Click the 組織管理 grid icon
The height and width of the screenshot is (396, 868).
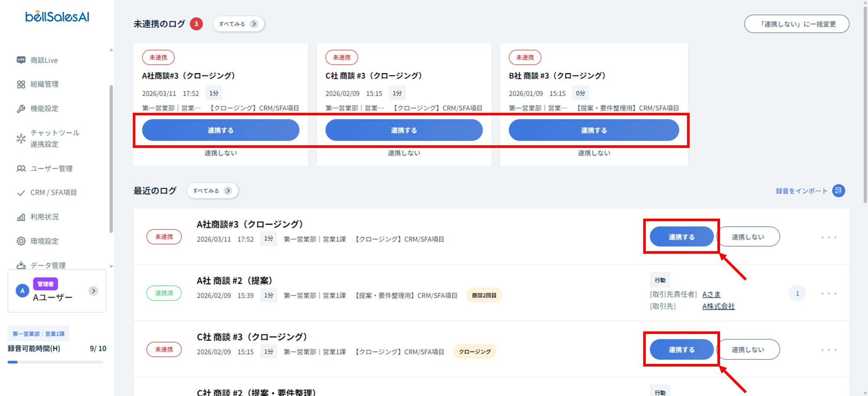pos(21,84)
